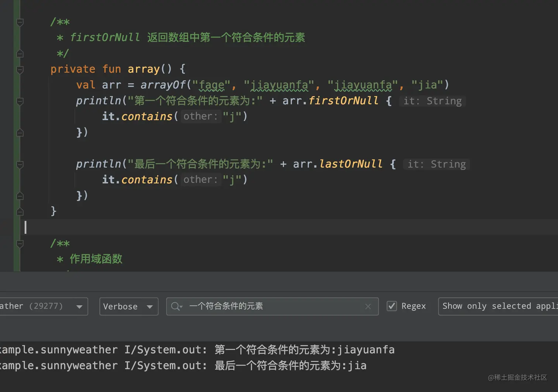558x392 pixels.
Task: Click fold end marker of lastOrNull lambda
Action: (x=20, y=196)
